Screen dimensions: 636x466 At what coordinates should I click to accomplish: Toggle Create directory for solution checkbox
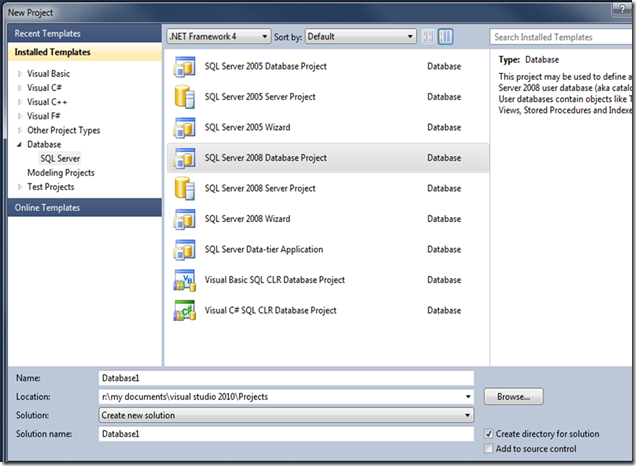(489, 434)
